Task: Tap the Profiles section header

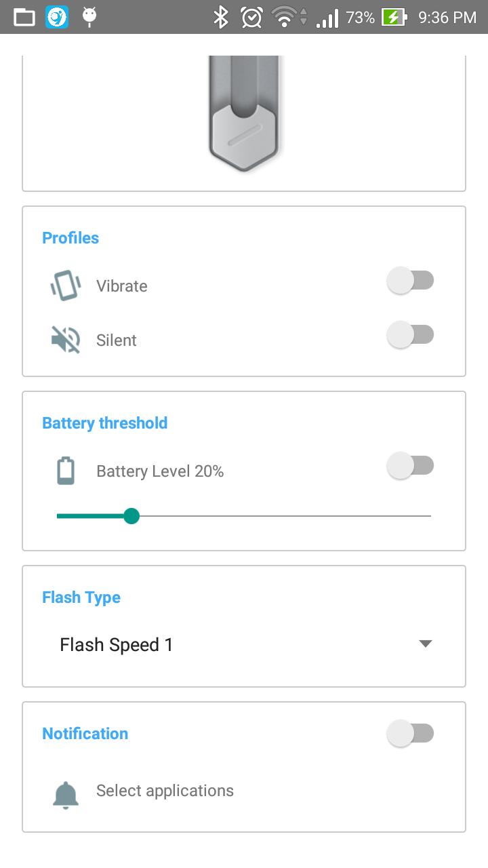Action: 70,238
